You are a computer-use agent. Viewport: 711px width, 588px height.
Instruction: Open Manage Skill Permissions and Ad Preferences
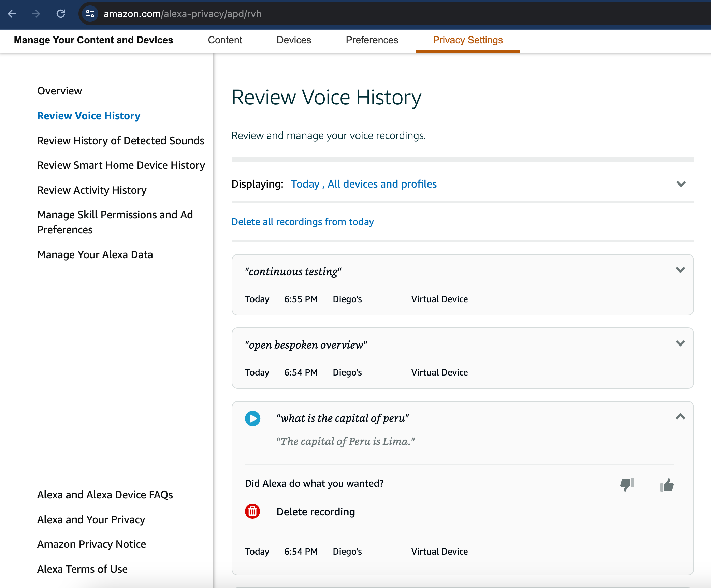[x=115, y=222]
